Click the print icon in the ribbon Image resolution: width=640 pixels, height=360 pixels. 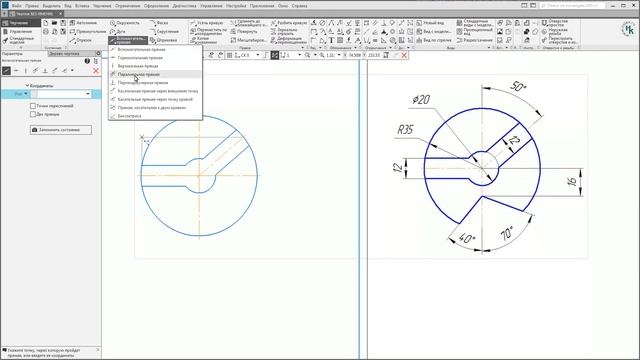46,31
